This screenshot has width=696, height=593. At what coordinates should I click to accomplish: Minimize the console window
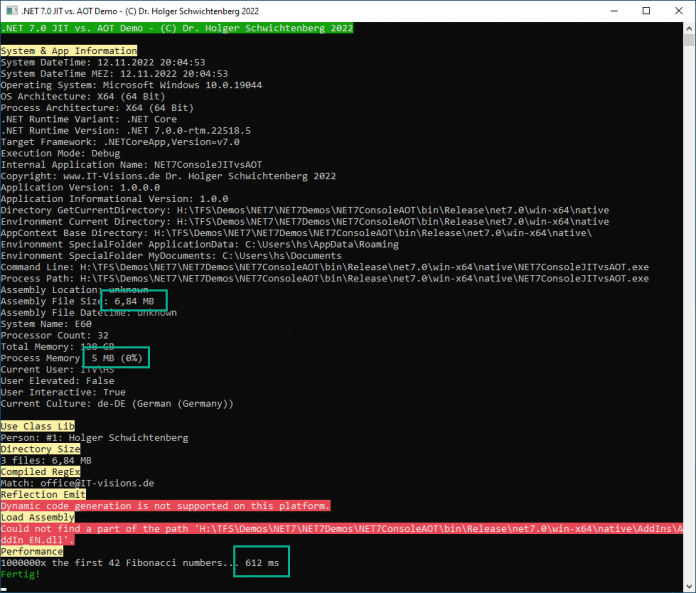[x=614, y=11]
